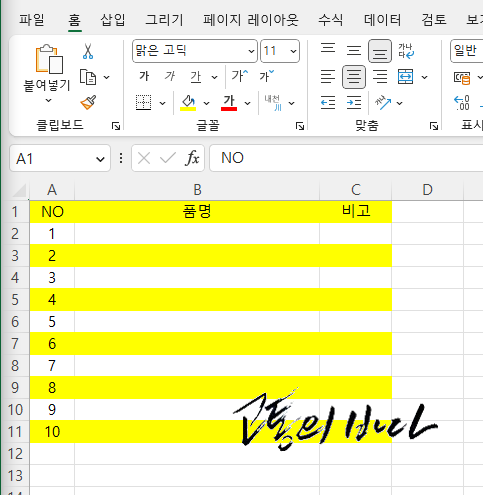
Task: Switch to the 수식 tab
Action: click(x=330, y=20)
